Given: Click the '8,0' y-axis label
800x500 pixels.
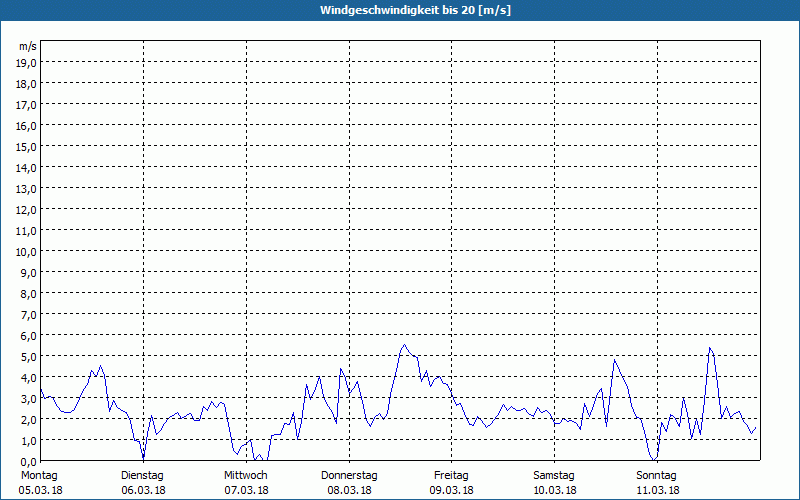Looking at the screenshot, I should (29, 294).
